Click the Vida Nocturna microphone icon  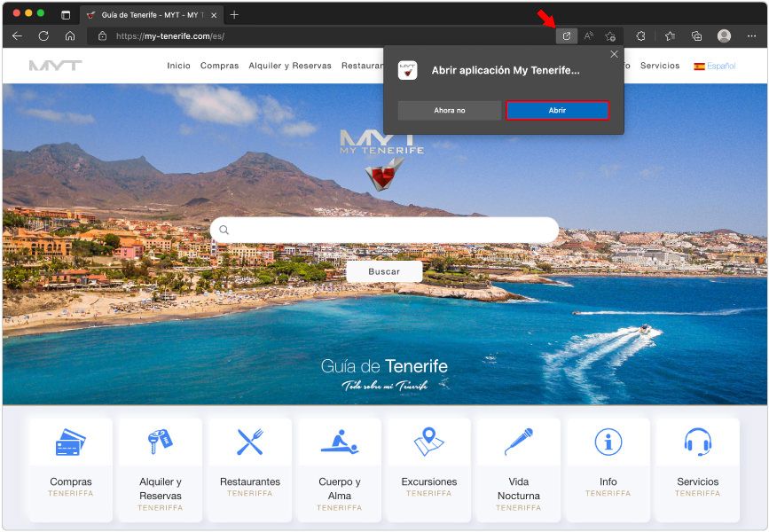coord(518,441)
